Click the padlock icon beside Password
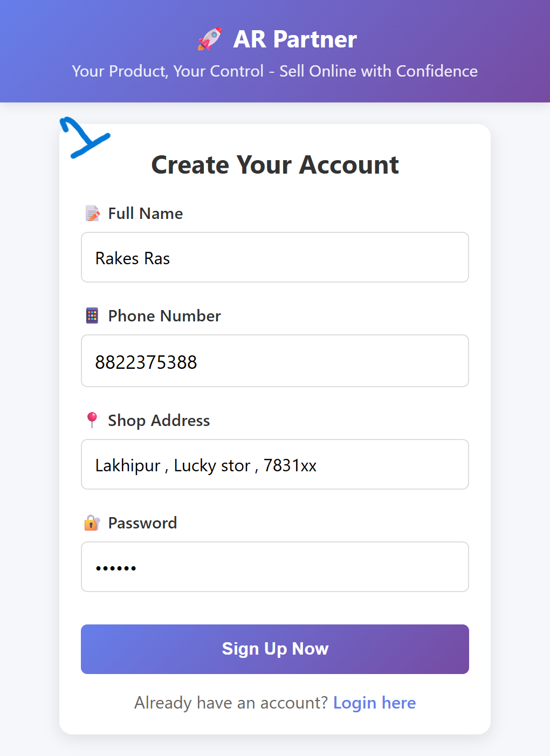The height and width of the screenshot is (756, 550). pyautogui.click(x=92, y=523)
